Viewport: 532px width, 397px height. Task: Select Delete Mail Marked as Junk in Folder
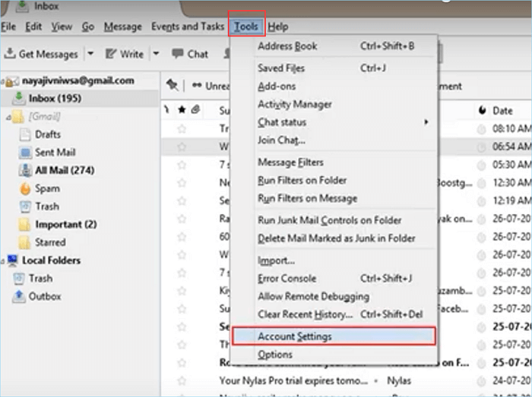tap(334, 238)
